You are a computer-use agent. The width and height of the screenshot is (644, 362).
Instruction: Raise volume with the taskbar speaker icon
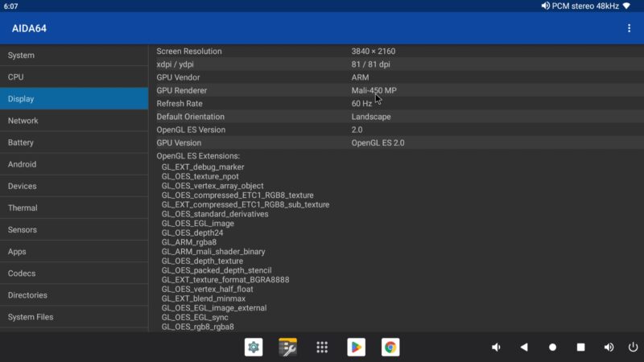pyautogui.click(x=609, y=348)
